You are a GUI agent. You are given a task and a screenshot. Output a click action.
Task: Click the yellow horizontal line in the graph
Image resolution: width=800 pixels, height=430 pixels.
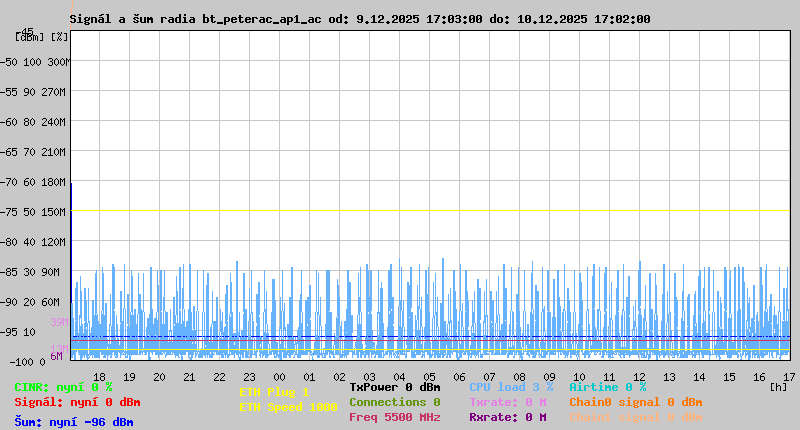tap(430, 211)
